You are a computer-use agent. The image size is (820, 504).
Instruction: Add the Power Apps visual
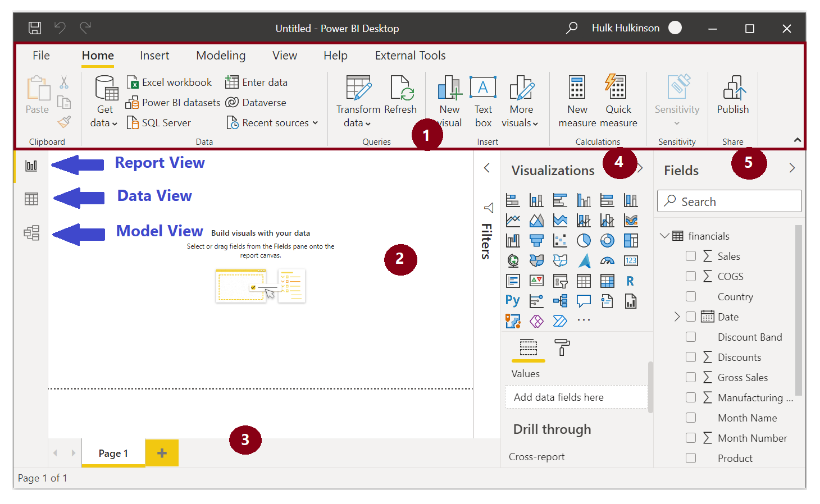point(536,321)
